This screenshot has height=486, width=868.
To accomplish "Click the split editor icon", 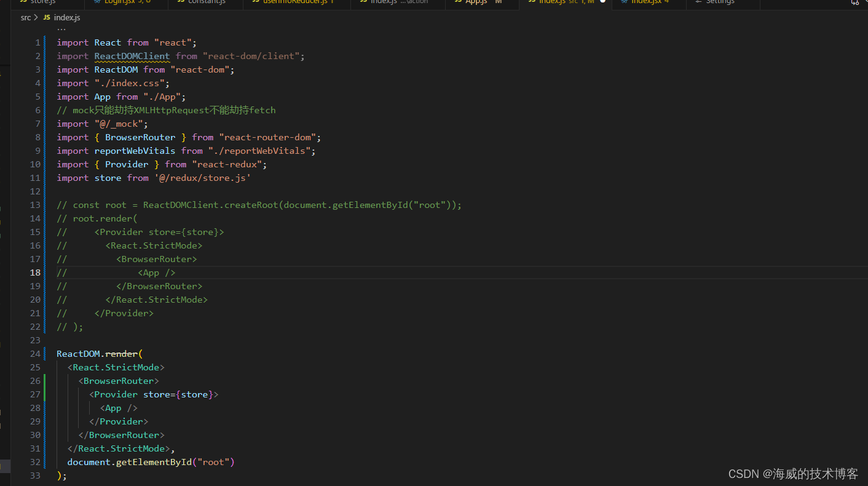I will (x=854, y=2).
